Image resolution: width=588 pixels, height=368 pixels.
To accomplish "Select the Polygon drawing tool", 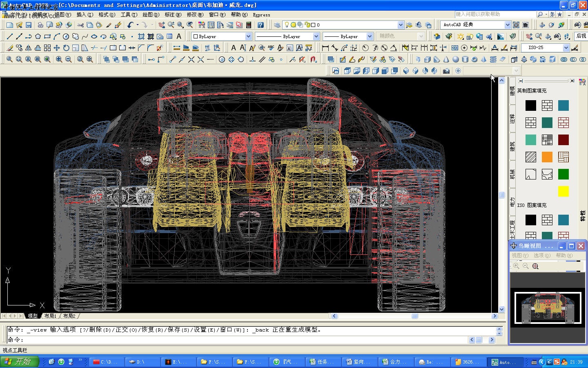I will pyautogui.click(x=38, y=36).
